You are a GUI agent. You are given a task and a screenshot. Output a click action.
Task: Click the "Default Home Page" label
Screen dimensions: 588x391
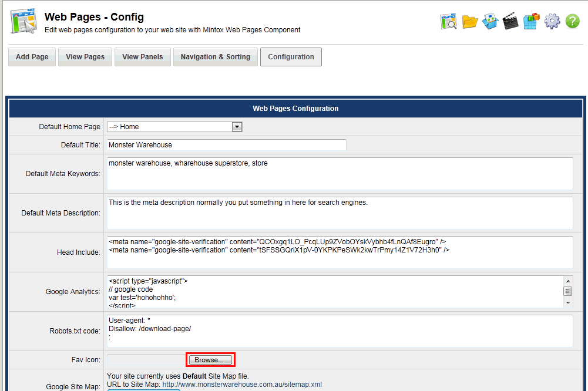click(70, 127)
